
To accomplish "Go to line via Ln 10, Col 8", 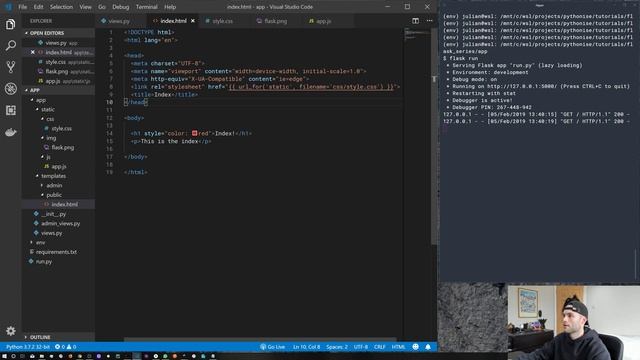I will coord(307,347).
